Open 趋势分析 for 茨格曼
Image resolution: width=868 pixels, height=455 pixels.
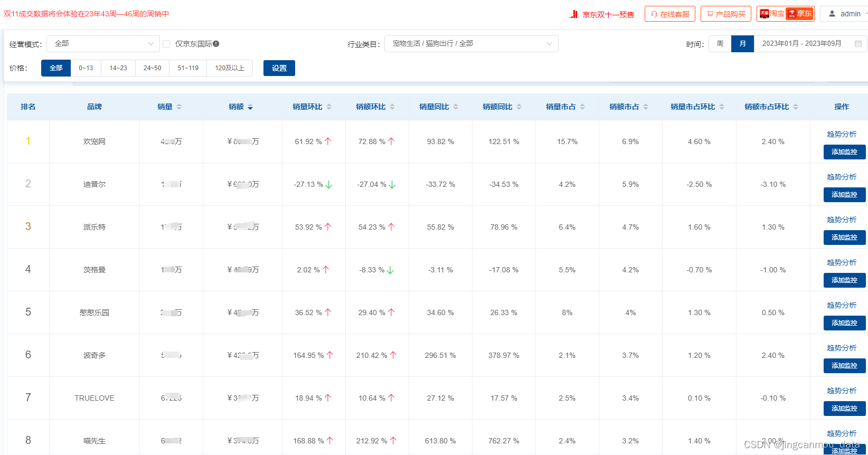(842, 262)
